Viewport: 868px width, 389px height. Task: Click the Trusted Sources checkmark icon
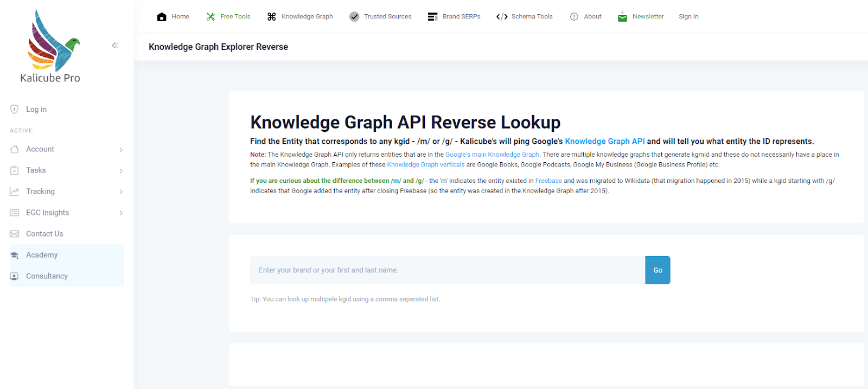click(x=354, y=17)
